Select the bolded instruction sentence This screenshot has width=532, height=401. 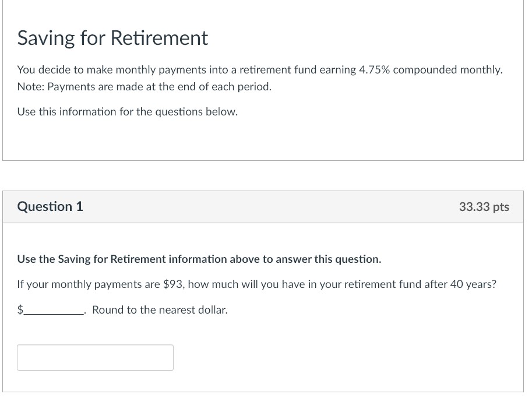[199, 259]
